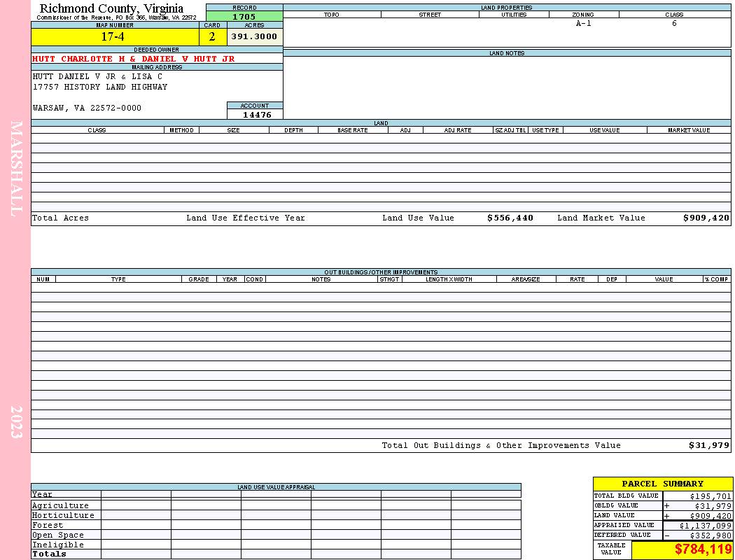The width and height of the screenshot is (735, 560).
Task: Click the PARCEL SUMMARY header
Action: [x=662, y=484]
